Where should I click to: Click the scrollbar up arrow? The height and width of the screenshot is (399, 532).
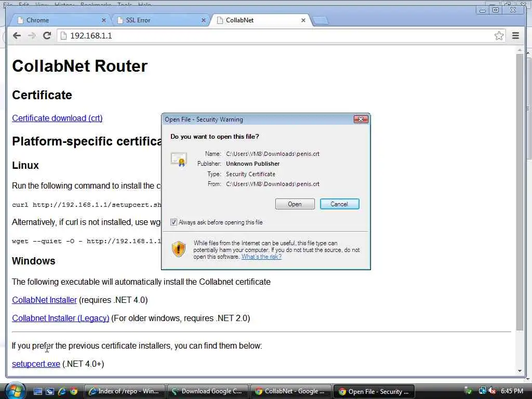click(x=520, y=50)
